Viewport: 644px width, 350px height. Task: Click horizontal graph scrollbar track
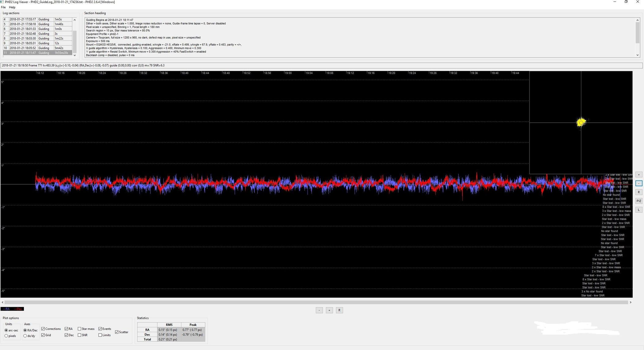click(x=315, y=302)
